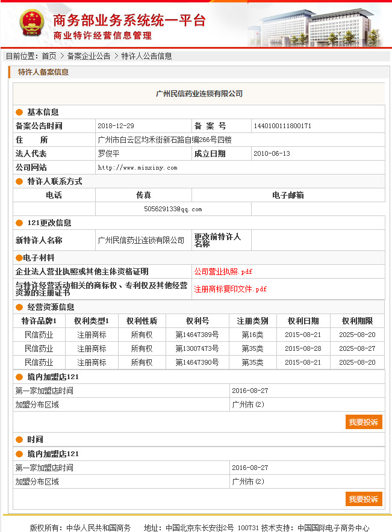Click 121更改信息 section heading
The width and height of the screenshot is (392, 532).
click(x=49, y=223)
